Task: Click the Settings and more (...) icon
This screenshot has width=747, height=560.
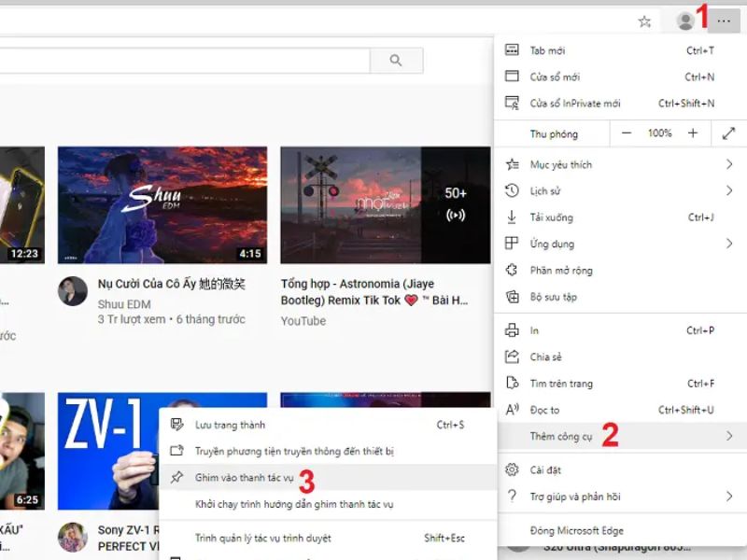Action: [x=724, y=20]
